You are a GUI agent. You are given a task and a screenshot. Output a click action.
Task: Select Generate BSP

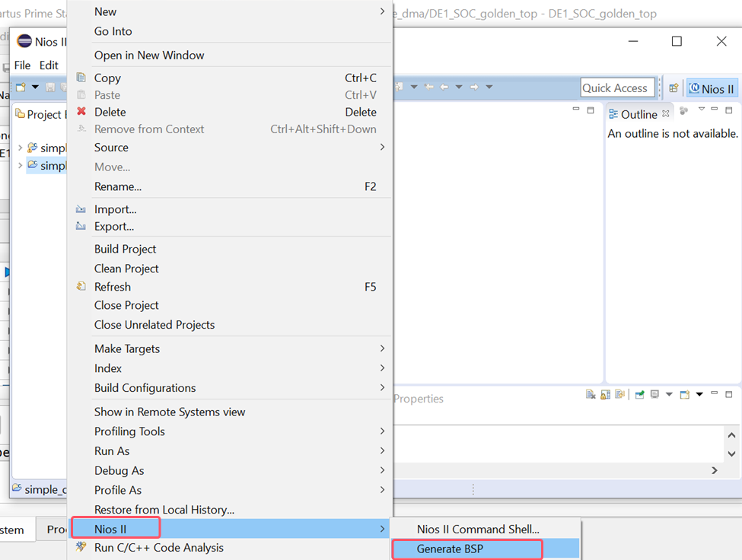click(x=486, y=549)
